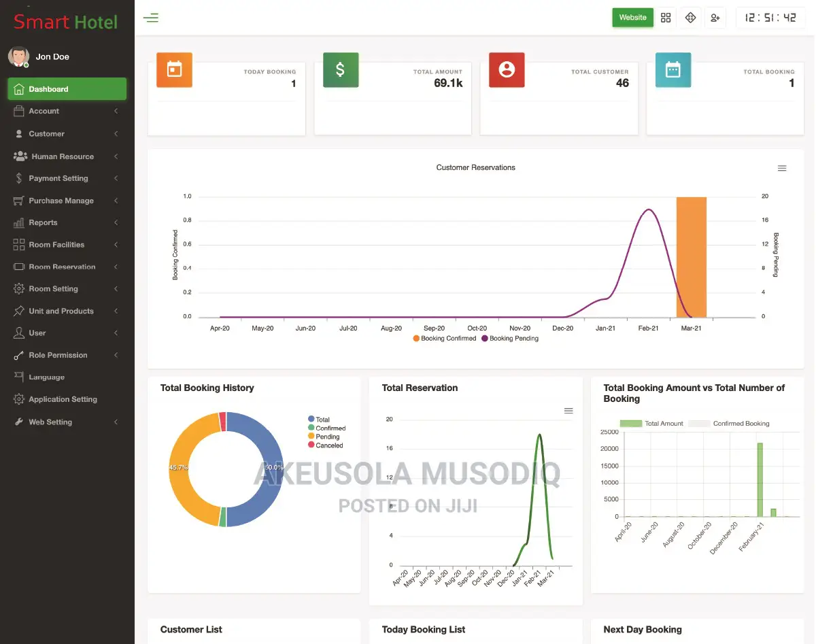Click the Application Setting gear icon

[19, 399]
